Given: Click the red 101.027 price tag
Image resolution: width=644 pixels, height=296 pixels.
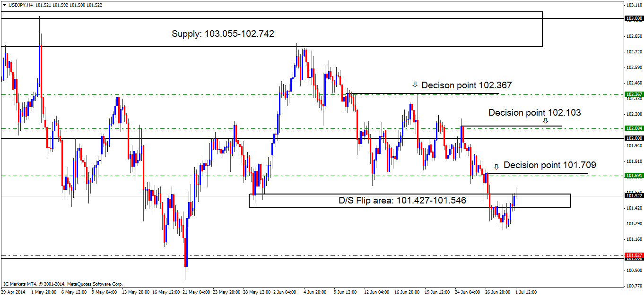Looking at the screenshot, I should 634,255.
